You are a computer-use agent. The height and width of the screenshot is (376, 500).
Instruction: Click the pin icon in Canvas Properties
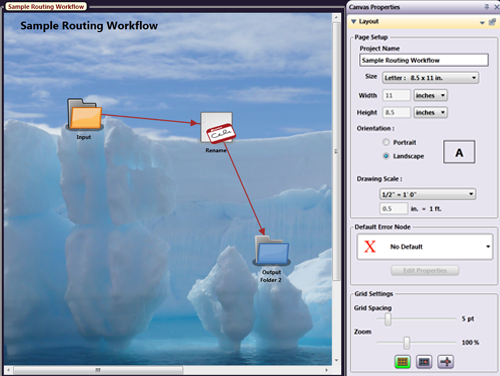pyautogui.click(x=487, y=7)
